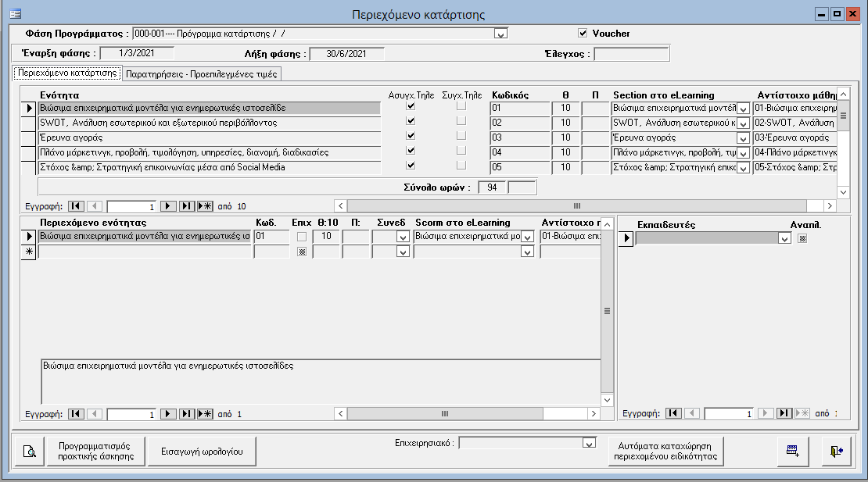Jump to last record in units navigator
The image size is (868, 482).
[x=187, y=206]
